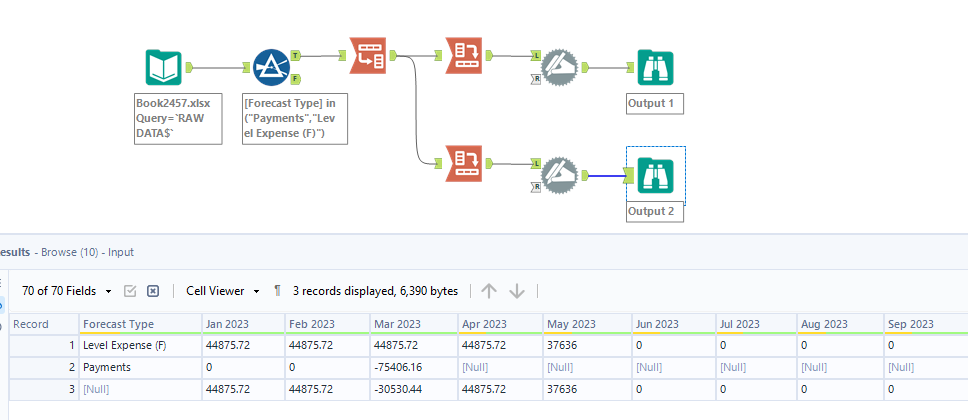Open the Cell Viewer dropdown
Image resolution: width=968 pixels, height=420 pixels.
point(222,291)
